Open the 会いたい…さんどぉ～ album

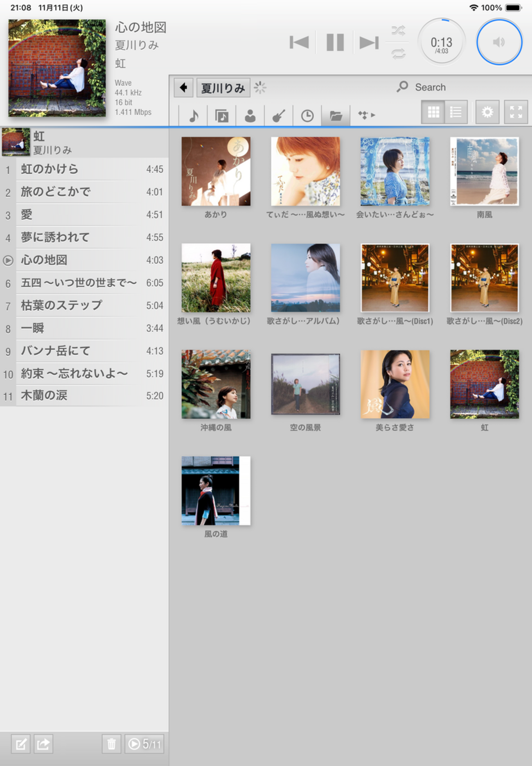[395, 171]
